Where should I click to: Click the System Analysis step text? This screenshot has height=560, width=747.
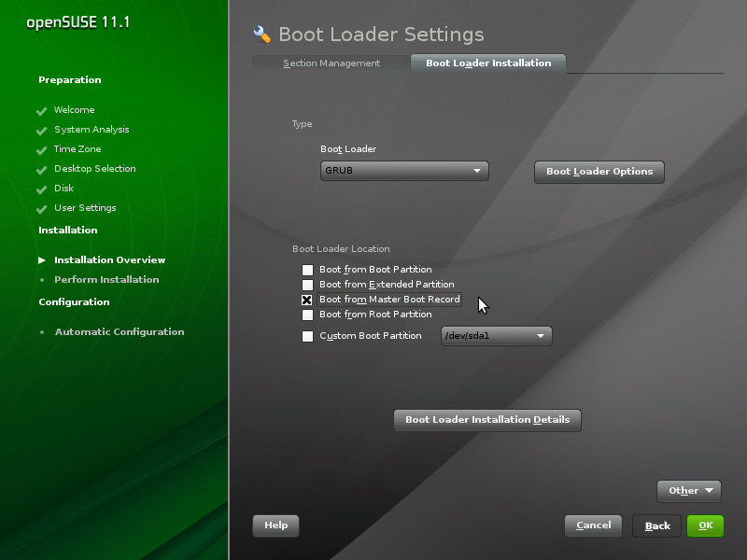(92, 130)
